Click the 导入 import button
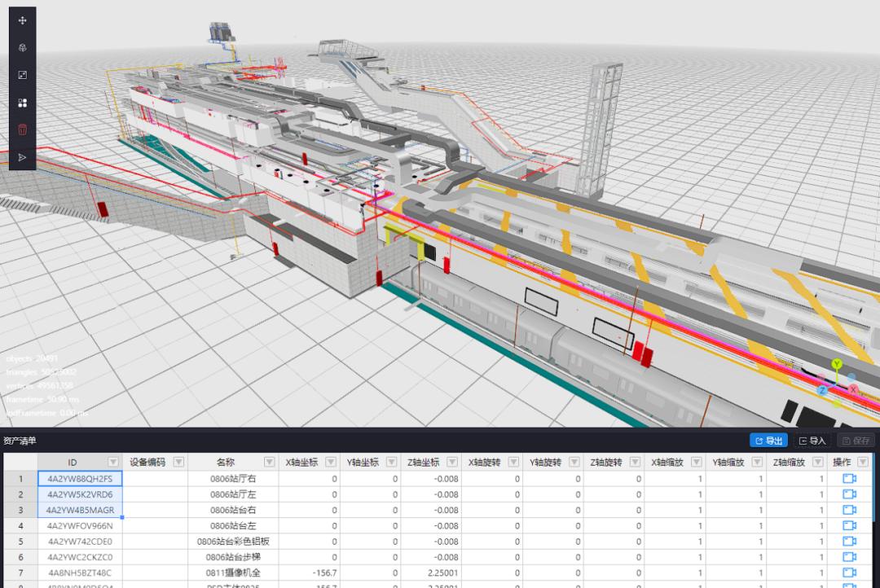Screen dimensions: 880x588 812,440
